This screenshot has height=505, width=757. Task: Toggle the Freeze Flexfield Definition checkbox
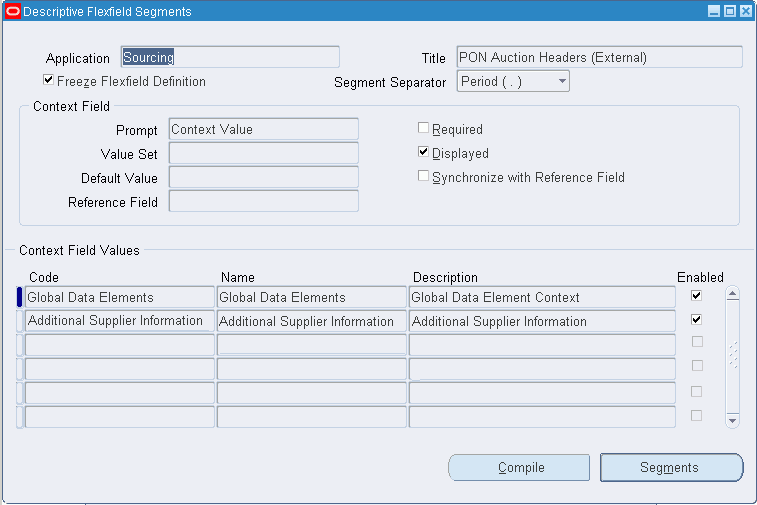pyautogui.click(x=48, y=81)
